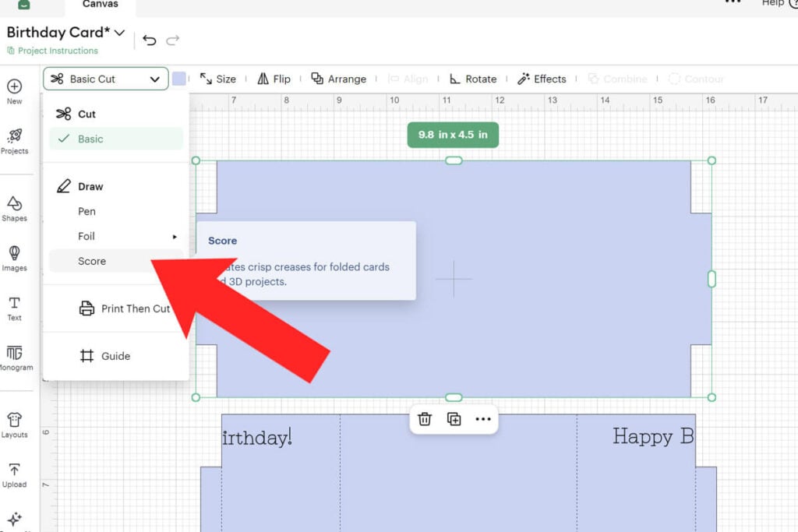The height and width of the screenshot is (532, 798).
Task: Expand the Foil submenu arrow
Action: [175, 237]
